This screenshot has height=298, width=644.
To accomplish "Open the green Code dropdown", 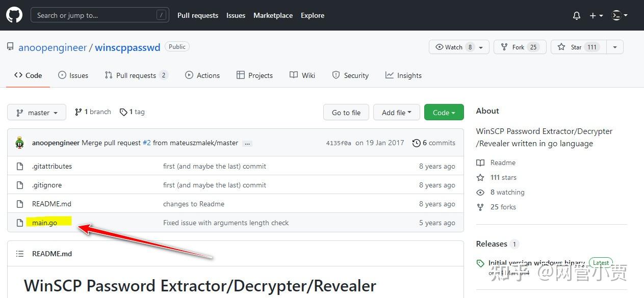I will [444, 113].
